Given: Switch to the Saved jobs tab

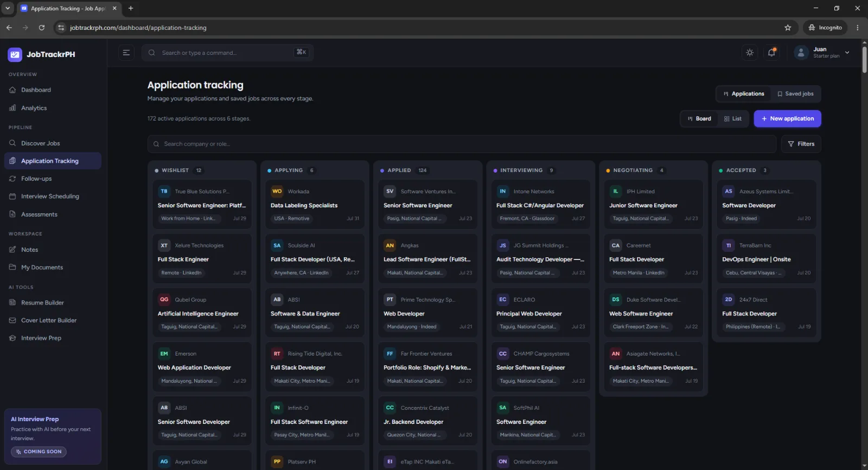Looking at the screenshot, I should [795, 94].
